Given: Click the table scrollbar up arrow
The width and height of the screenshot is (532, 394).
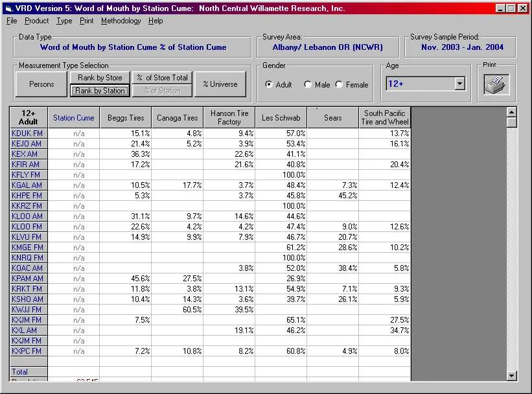Looking at the screenshot, I should (x=511, y=111).
